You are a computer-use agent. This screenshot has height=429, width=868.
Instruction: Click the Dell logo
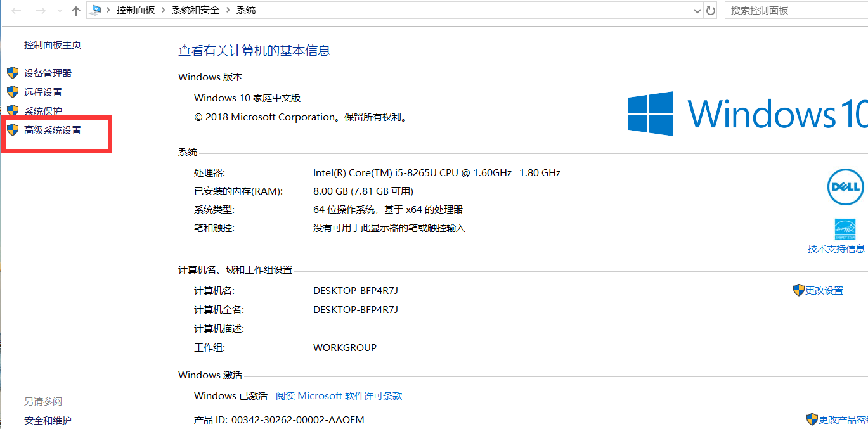[846, 187]
